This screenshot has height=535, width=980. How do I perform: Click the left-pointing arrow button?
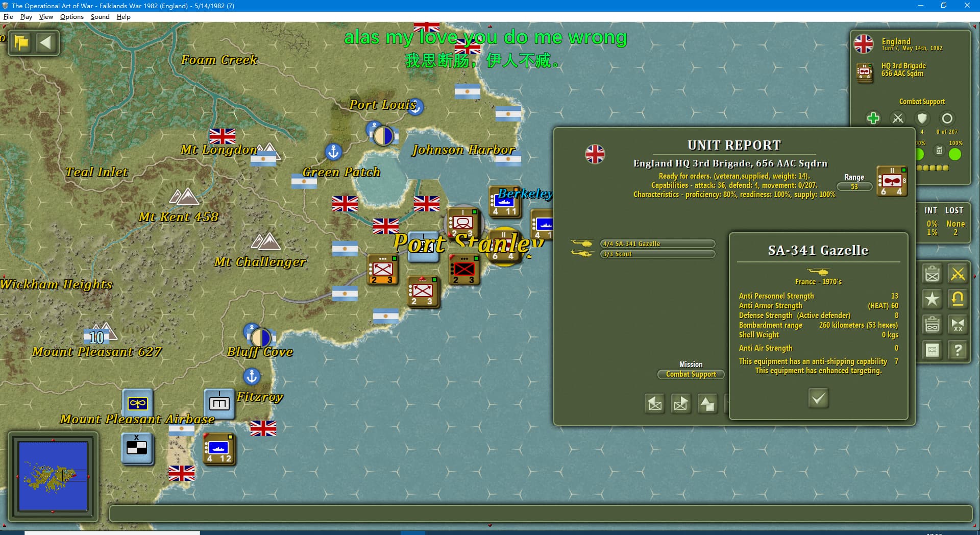pos(46,43)
